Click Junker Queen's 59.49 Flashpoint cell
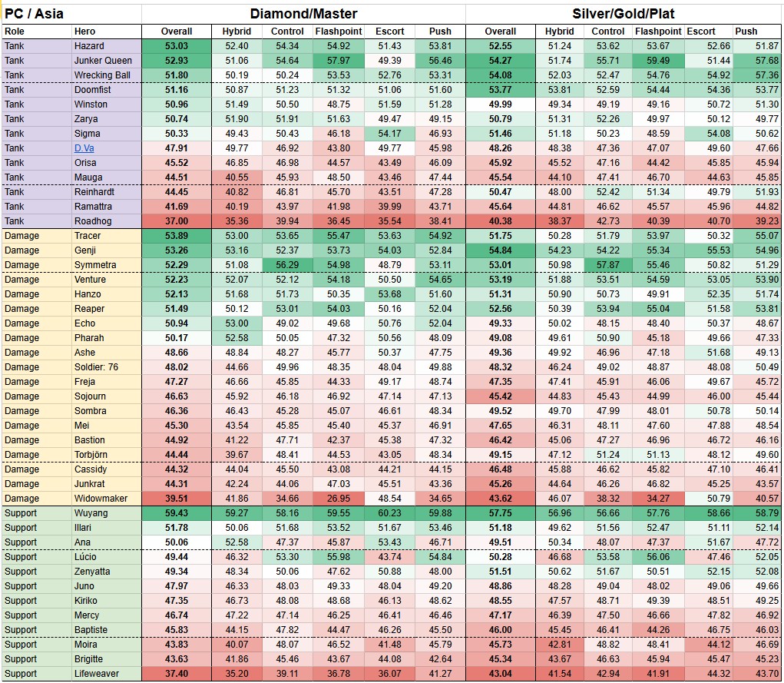This screenshot has width=784, height=683. pyautogui.click(x=658, y=61)
